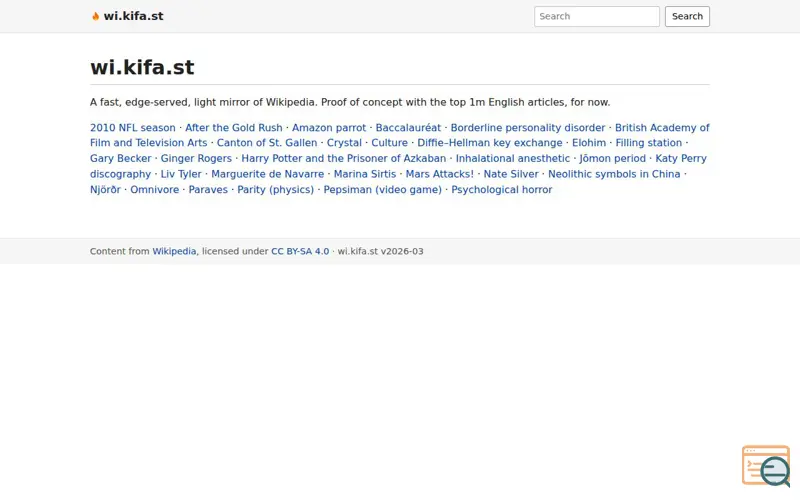Open the Omnivore article

[155, 190]
